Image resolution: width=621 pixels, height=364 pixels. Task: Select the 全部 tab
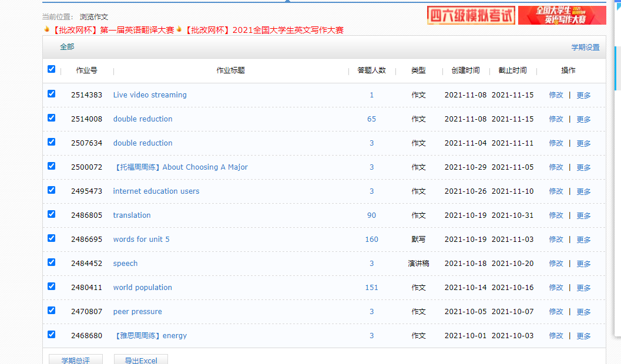(67, 47)
